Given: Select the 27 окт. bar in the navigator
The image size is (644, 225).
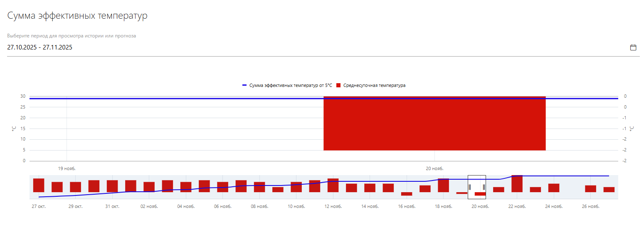Looking at the screenshot, I should [x=39, y=185].
